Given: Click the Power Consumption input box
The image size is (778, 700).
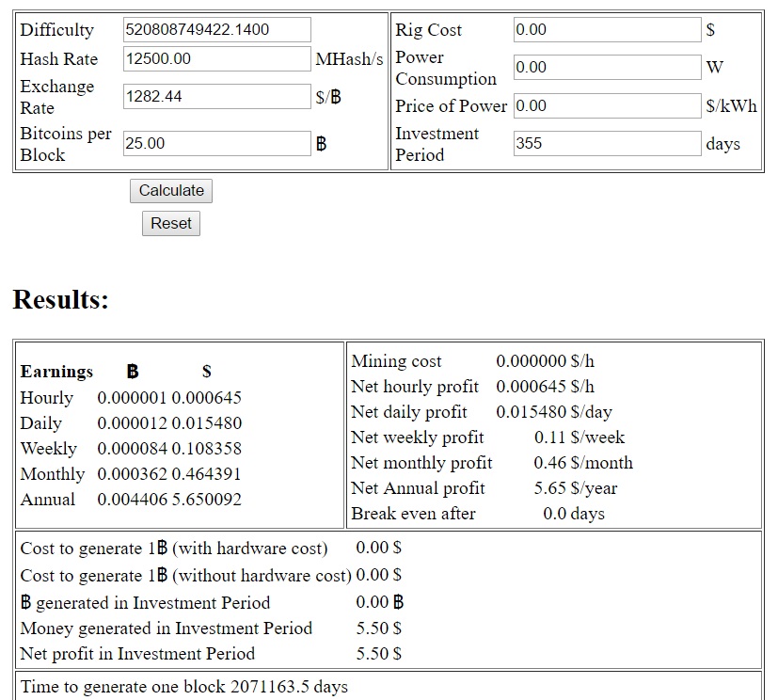Looking at the screenshot, I should point(607,68).
